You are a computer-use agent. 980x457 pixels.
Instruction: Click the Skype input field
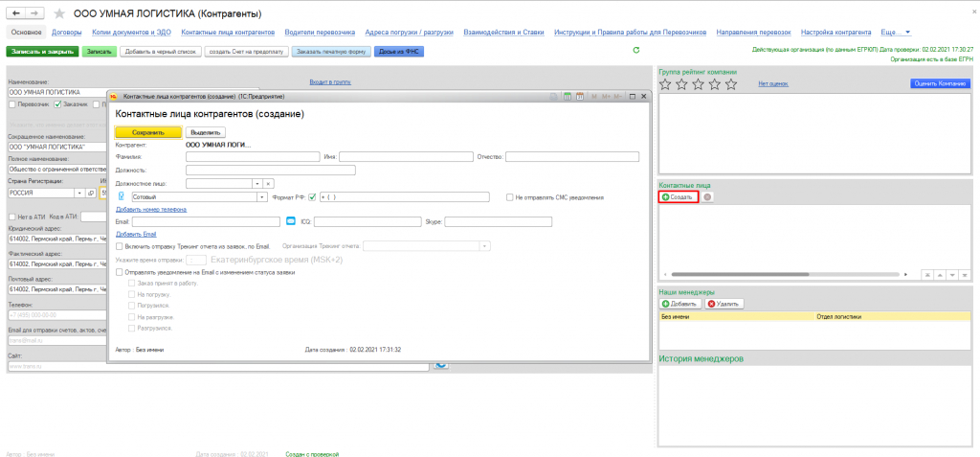coord(498,221)
